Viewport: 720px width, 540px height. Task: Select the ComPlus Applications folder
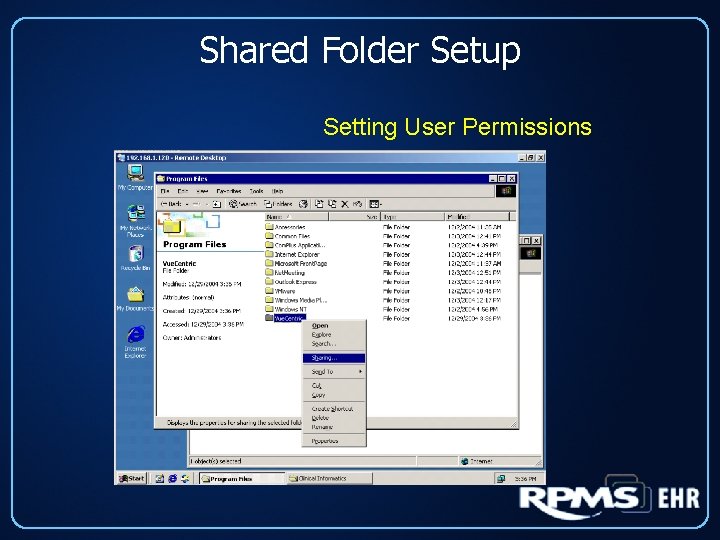pyautogui.click(x=295, y=245)
